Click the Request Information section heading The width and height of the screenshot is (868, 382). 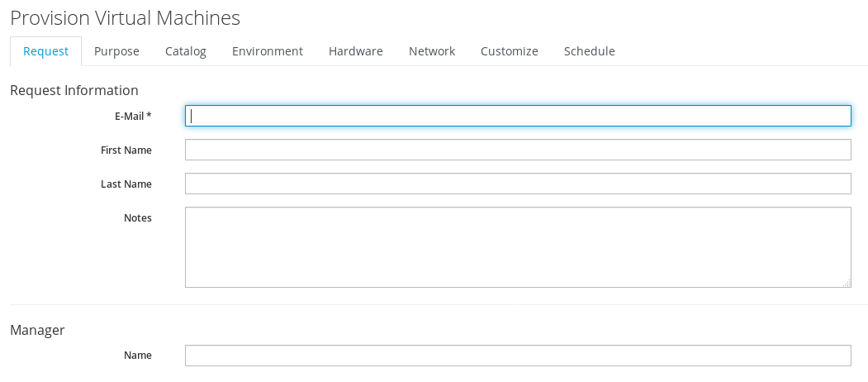point(74,90)
